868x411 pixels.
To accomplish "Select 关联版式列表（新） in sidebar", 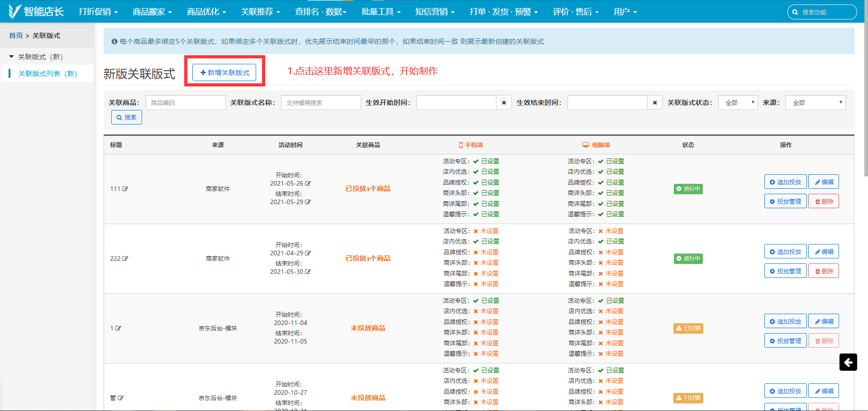I will 48,73.
